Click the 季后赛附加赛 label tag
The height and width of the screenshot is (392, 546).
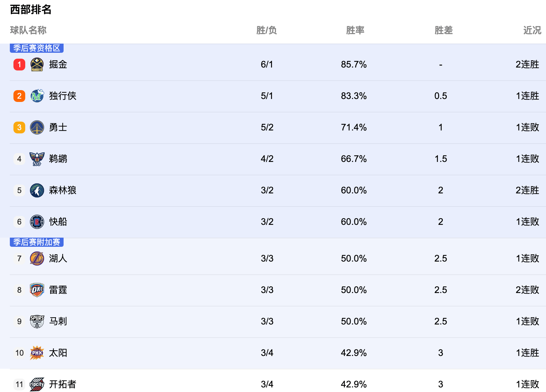point(37,242)
